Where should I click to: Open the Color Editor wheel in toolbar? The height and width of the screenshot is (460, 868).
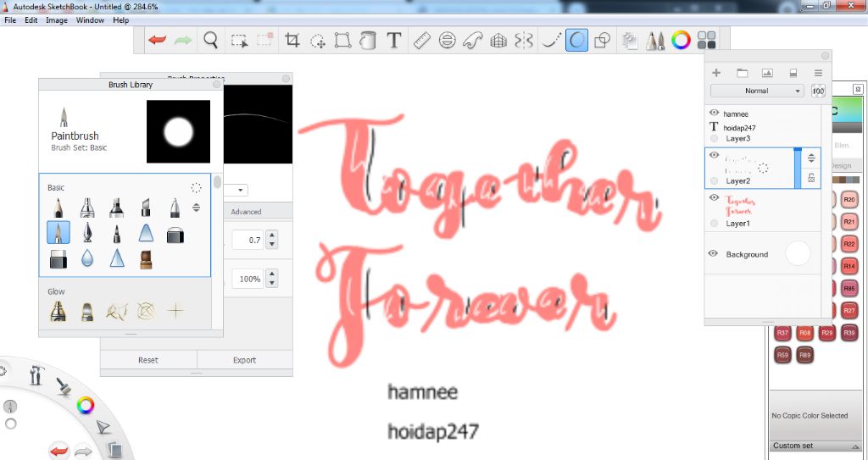pyautogui.click(x=681, y=41)
